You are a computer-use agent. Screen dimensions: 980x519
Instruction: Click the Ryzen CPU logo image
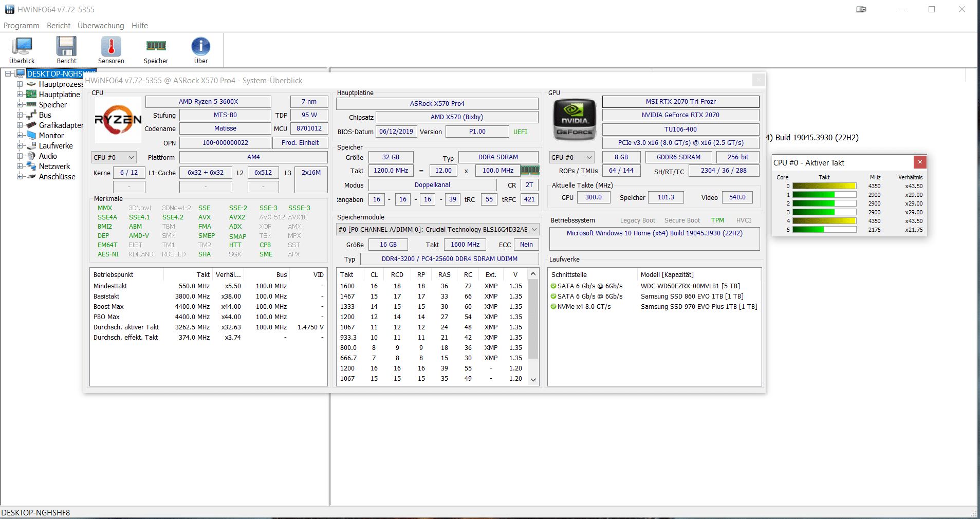point(118,120)
